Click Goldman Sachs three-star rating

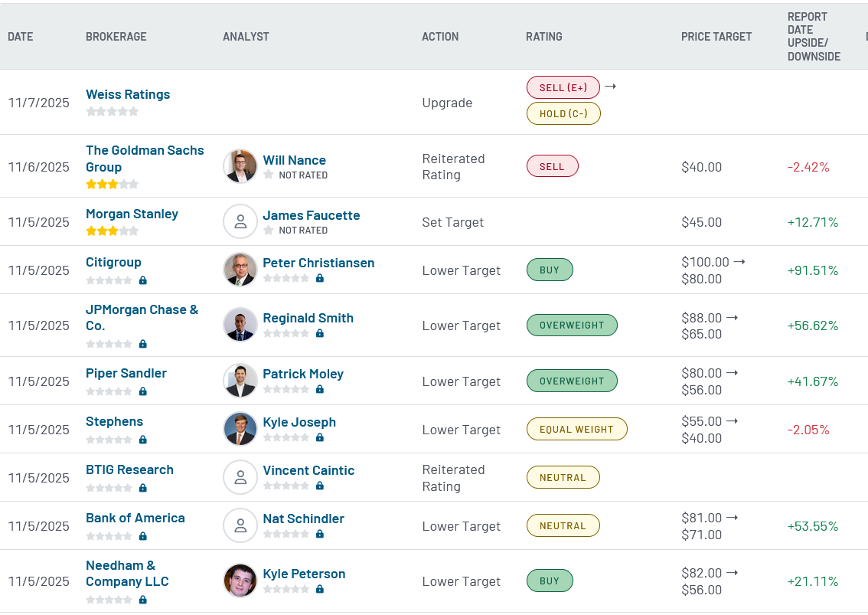pos(113,185)
